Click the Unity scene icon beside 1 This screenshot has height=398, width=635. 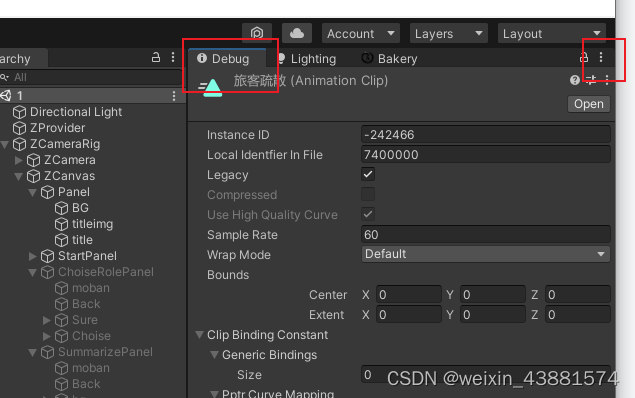tap(6, 96)
